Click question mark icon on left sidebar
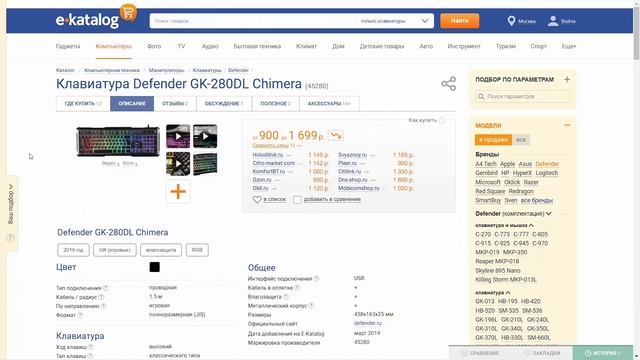The height and width of the screenshot is (360, 640). [x=11, y=238]
